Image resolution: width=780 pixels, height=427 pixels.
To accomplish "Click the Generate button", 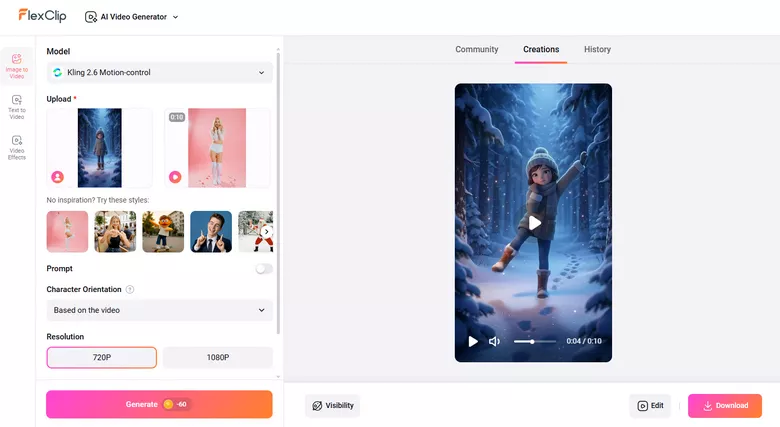I will click(159, 404).
